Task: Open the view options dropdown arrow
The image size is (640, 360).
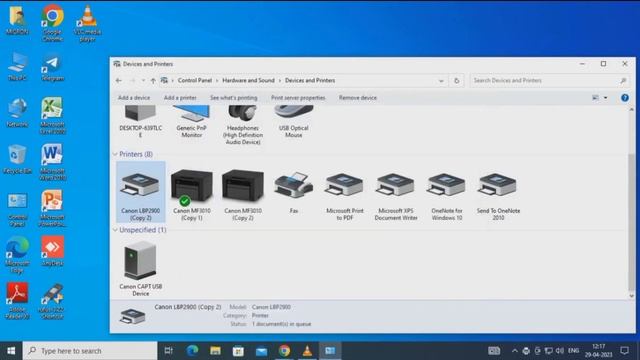Action: click(606, 98)
